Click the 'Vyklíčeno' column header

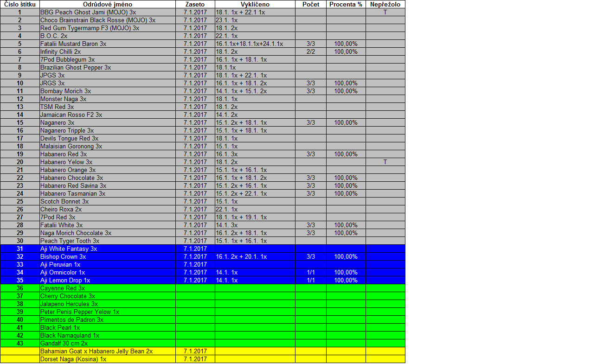tap(255, 4)
